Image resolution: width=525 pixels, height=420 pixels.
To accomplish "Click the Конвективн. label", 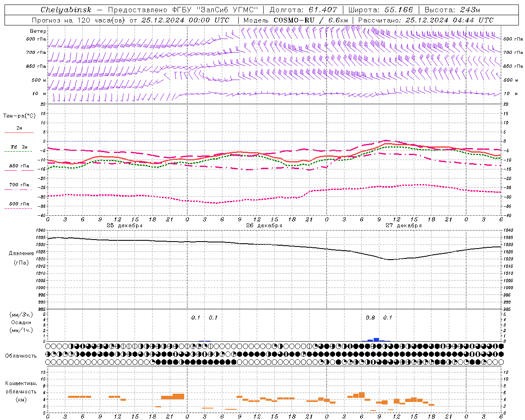I will tap(21, 383).
